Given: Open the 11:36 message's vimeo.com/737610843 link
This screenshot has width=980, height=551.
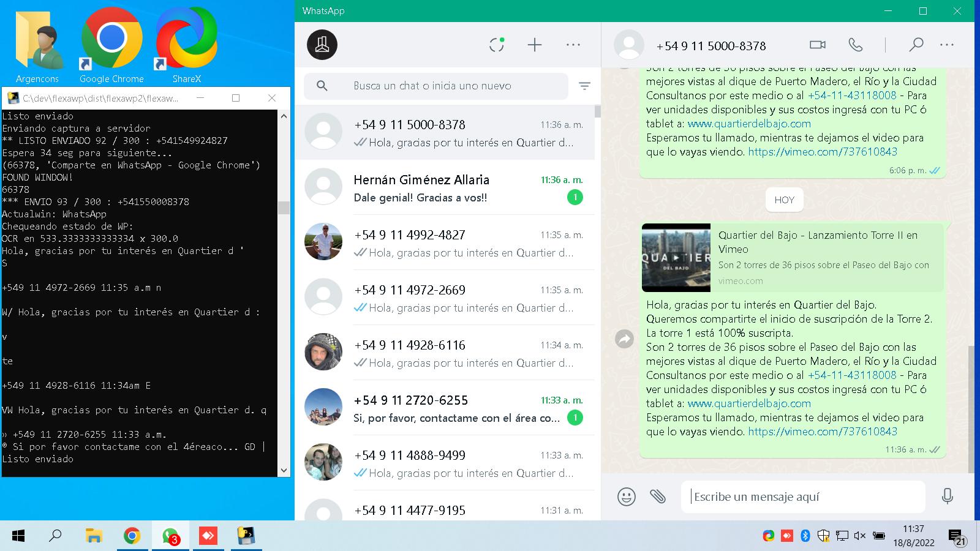Looking at the screenshot, I should (x=823, y=432).
